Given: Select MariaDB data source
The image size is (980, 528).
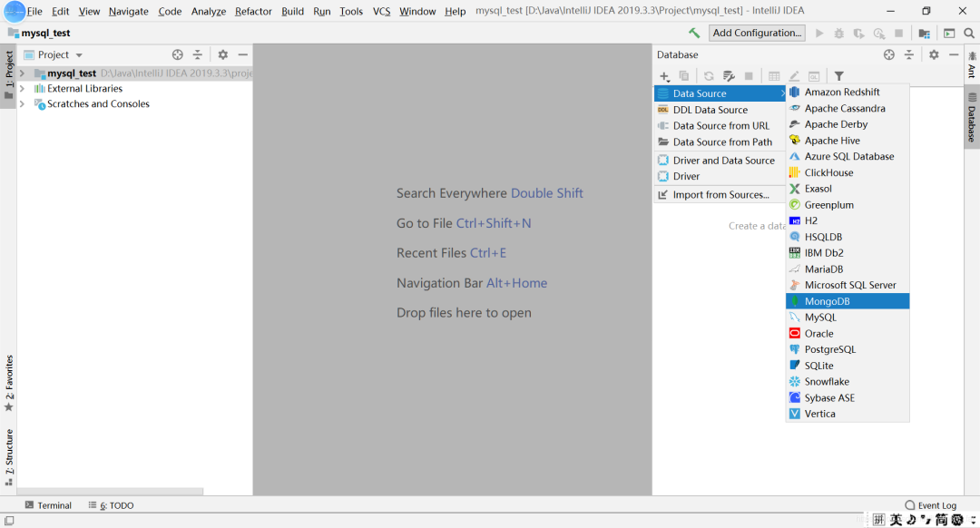Looking at the screenshot, I should [848, 269].
